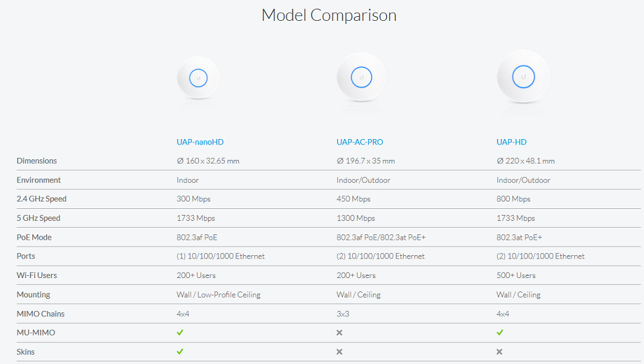This screenshot has height=364, width=644.
Task: Click 802.3af PoE/802.3at PoE+ text
Action: pos(381,237)
